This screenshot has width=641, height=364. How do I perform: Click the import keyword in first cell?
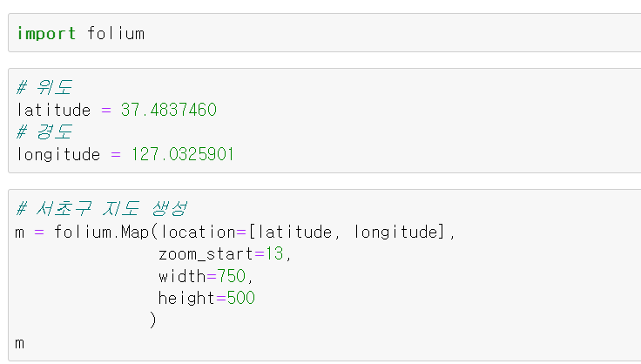47,34
